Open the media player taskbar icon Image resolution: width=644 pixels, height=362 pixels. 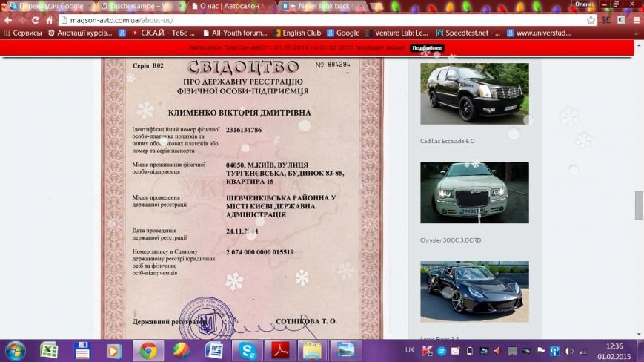pos(114,351)
